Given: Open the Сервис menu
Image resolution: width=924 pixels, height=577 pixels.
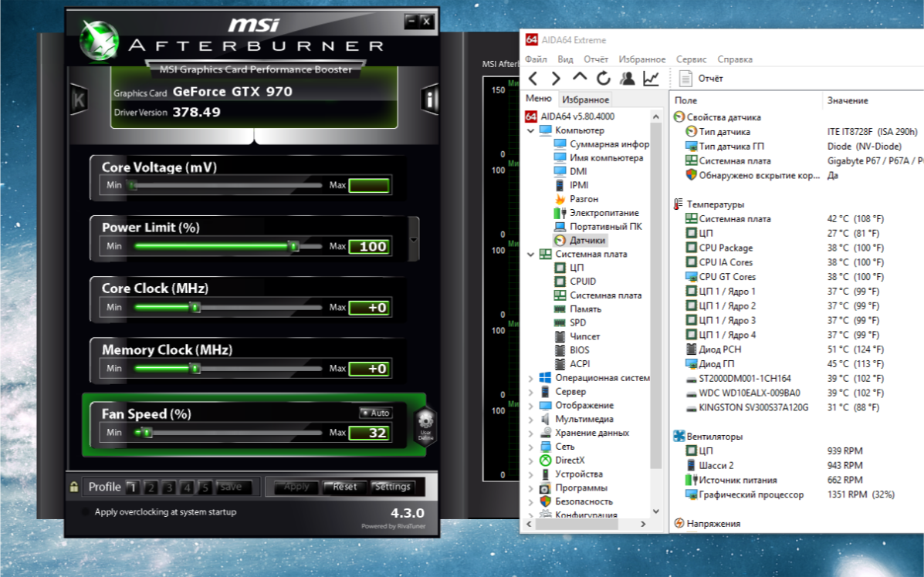Looking at the screenshot, I should (x=691, y=59).
